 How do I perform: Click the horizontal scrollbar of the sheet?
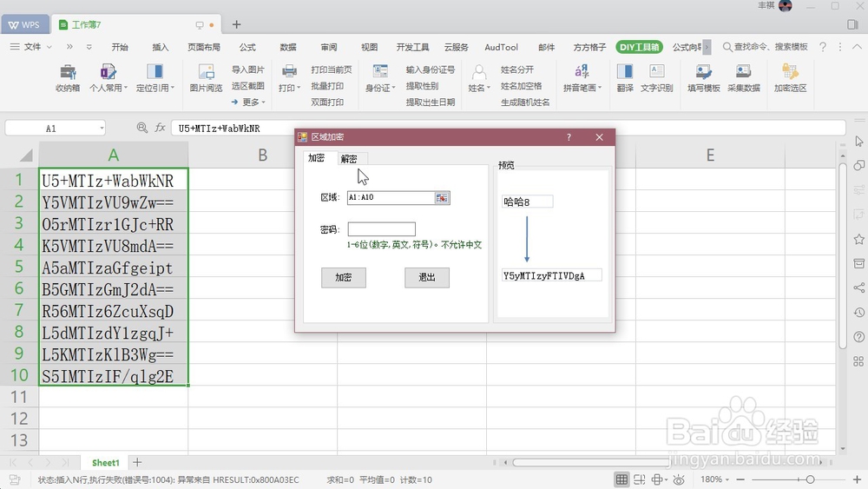click(590, 462)
